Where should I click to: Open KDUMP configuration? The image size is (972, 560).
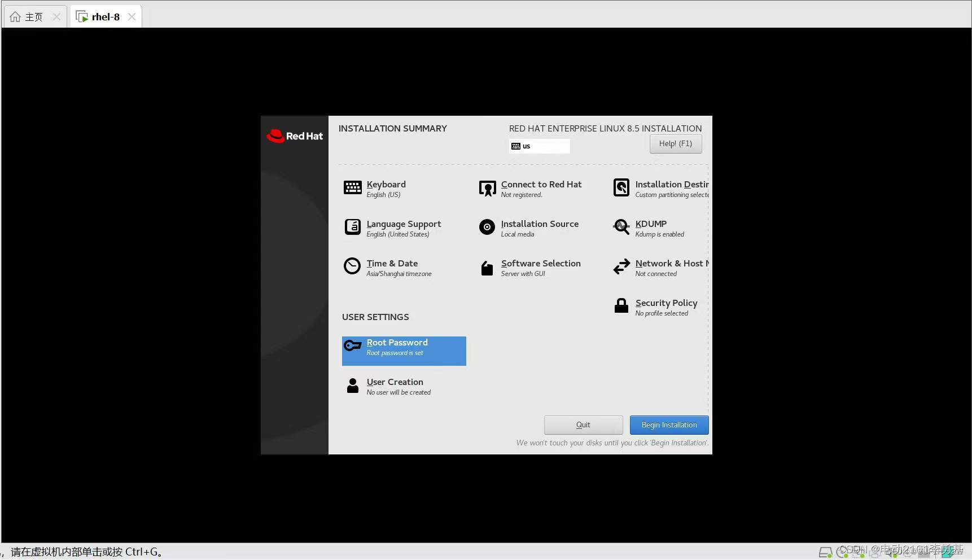point(651,224)
